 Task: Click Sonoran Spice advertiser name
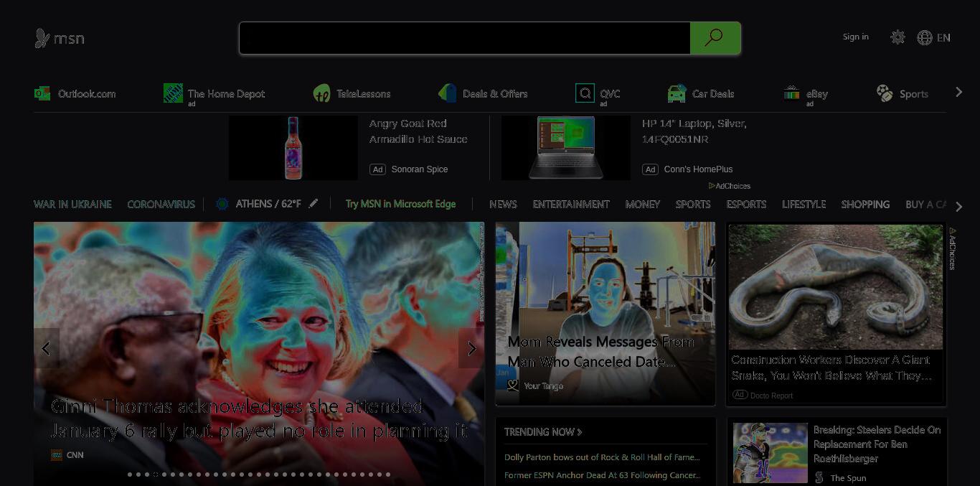click(420, 169)
